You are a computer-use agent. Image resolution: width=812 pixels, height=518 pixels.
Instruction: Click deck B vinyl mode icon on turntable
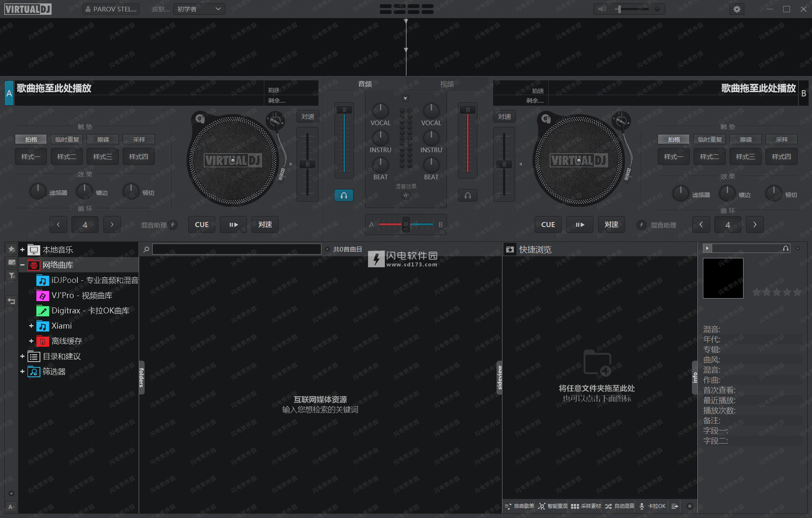click(546, 119)
